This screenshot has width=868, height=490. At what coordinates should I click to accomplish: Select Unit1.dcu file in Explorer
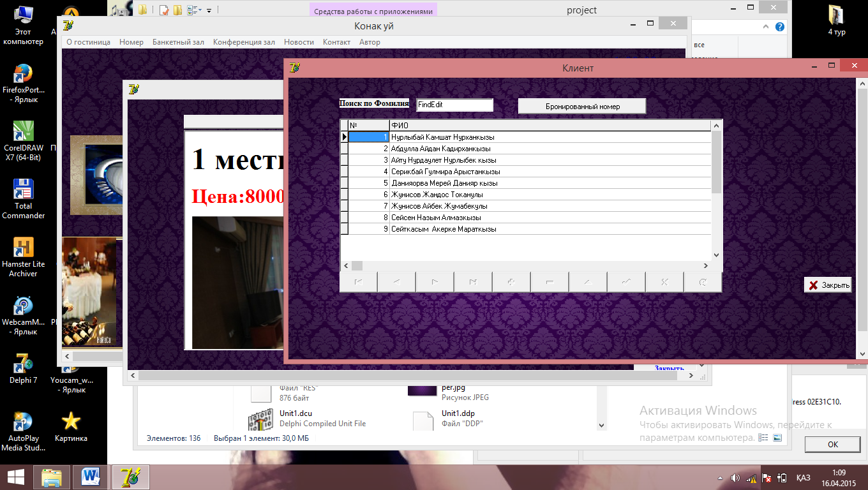(306, 418)
